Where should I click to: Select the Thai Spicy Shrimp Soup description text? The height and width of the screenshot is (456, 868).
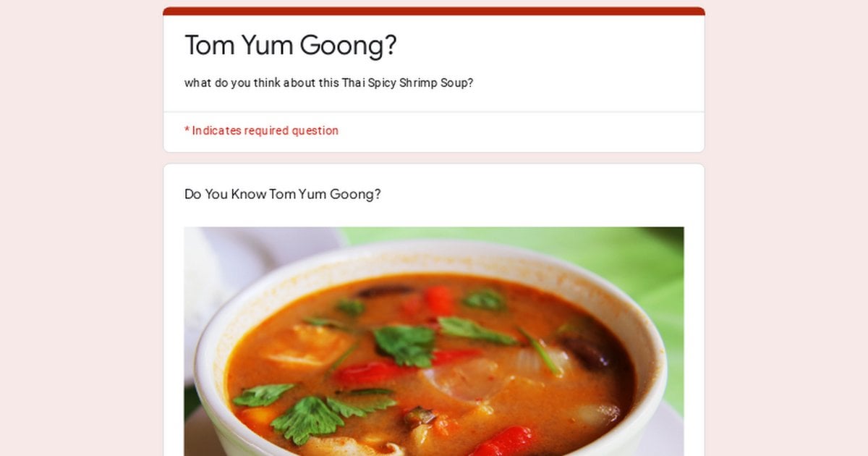tap(329, 83)
